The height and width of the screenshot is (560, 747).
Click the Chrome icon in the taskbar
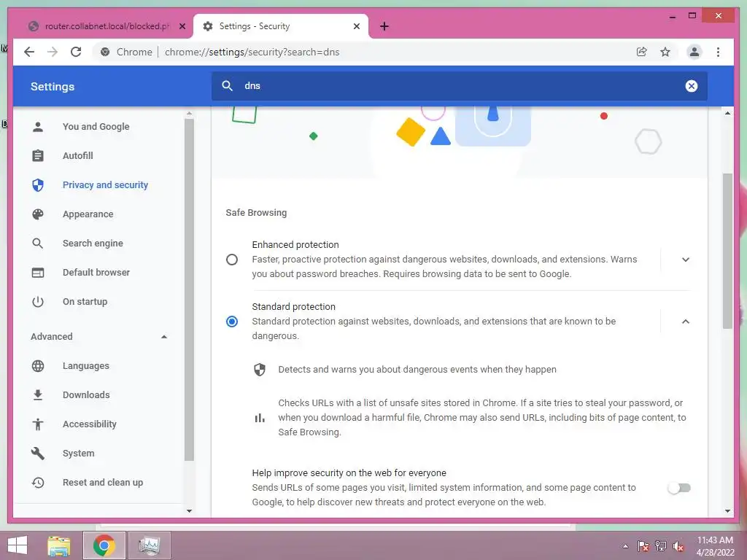(104, 545)
